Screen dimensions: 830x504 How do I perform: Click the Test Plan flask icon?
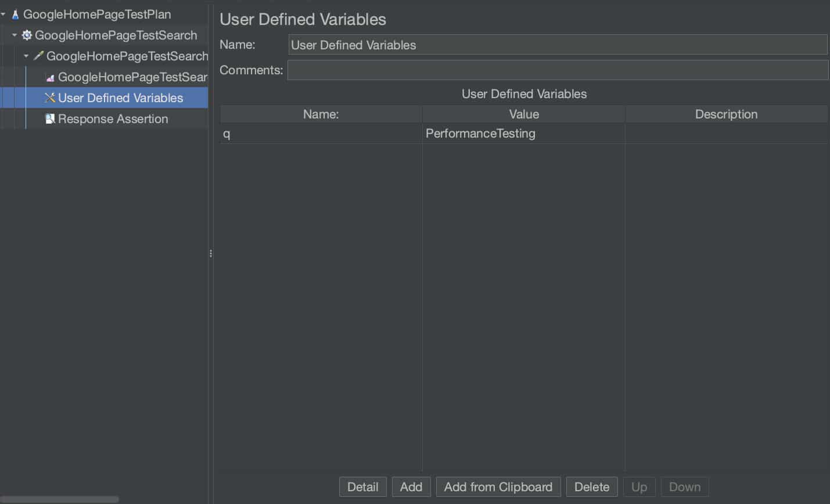click(15, 15)
